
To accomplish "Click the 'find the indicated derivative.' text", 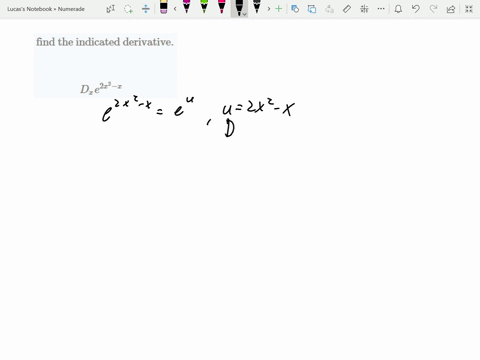I will point(105,42).
